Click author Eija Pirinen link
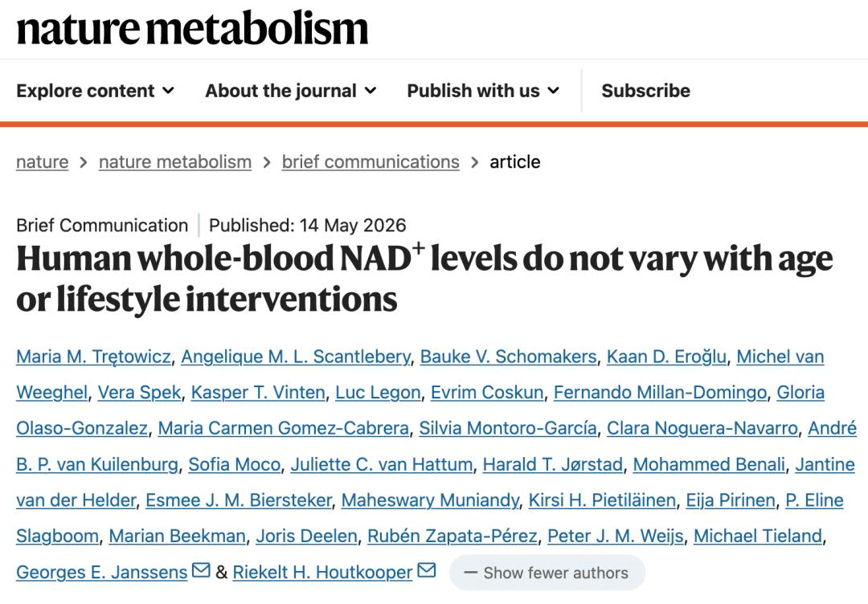This screenshot has width=868, height=604. click(730, 500)
